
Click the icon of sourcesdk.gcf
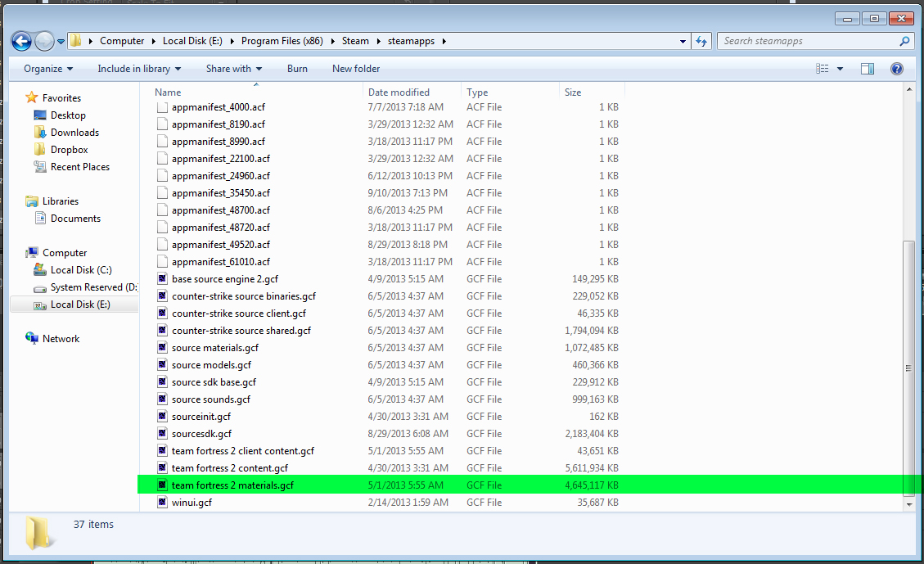162,434
